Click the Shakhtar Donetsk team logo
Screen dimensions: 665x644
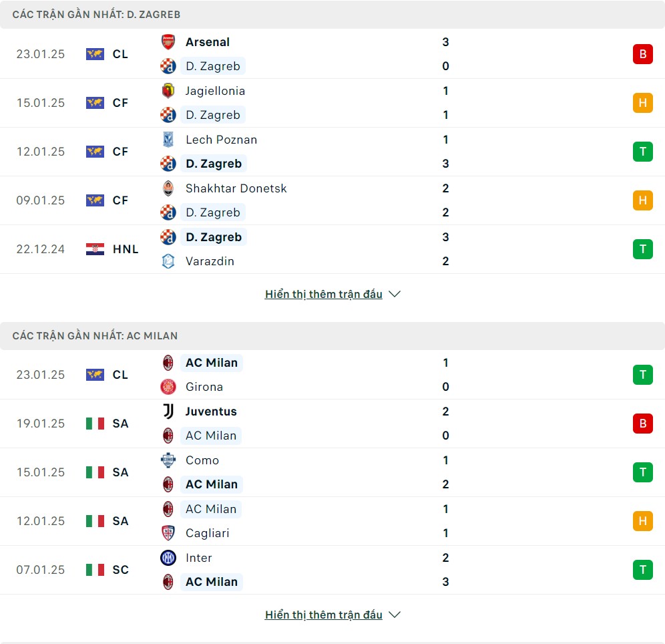click(168, 188)
